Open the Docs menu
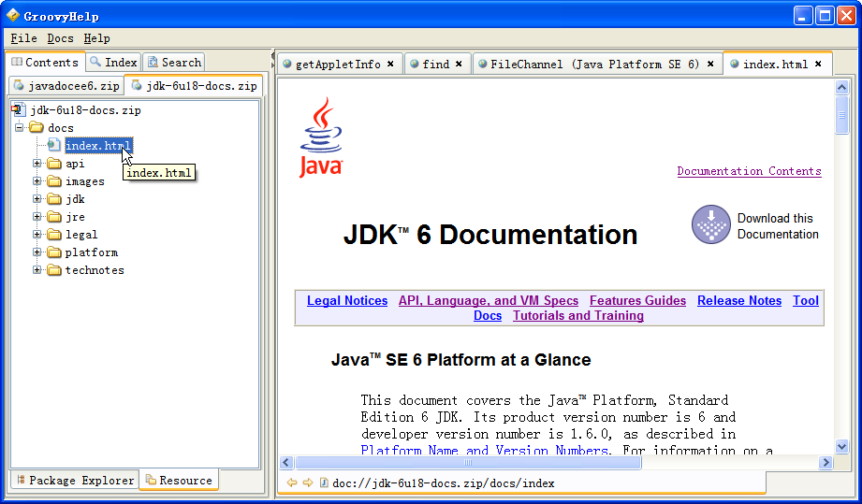Viewport: 862px width, 504px height. pyautogui.click(x=60, y=38)
